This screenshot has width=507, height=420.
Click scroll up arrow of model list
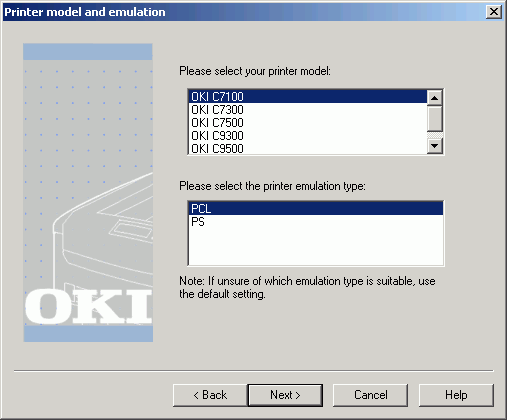pos(435,98)
